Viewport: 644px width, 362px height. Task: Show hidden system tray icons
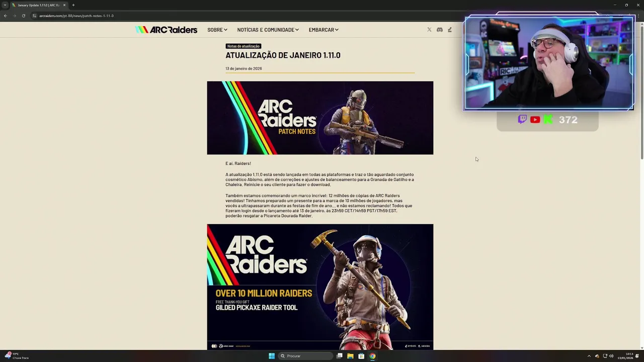click(x=589, y=356)
